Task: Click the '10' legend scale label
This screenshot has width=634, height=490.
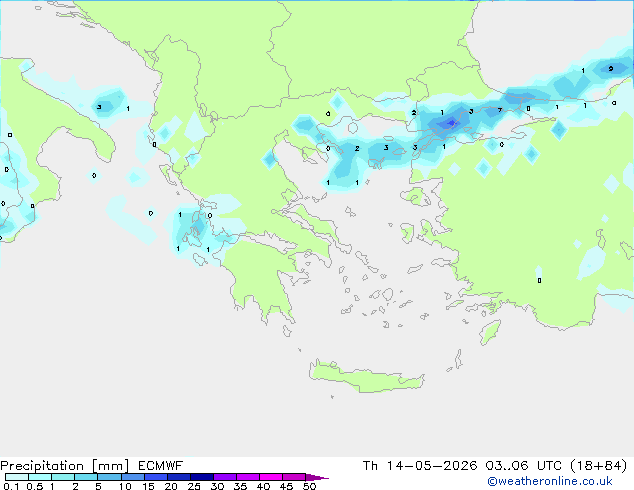Action: pyautogui.click(x=125, y=486)
